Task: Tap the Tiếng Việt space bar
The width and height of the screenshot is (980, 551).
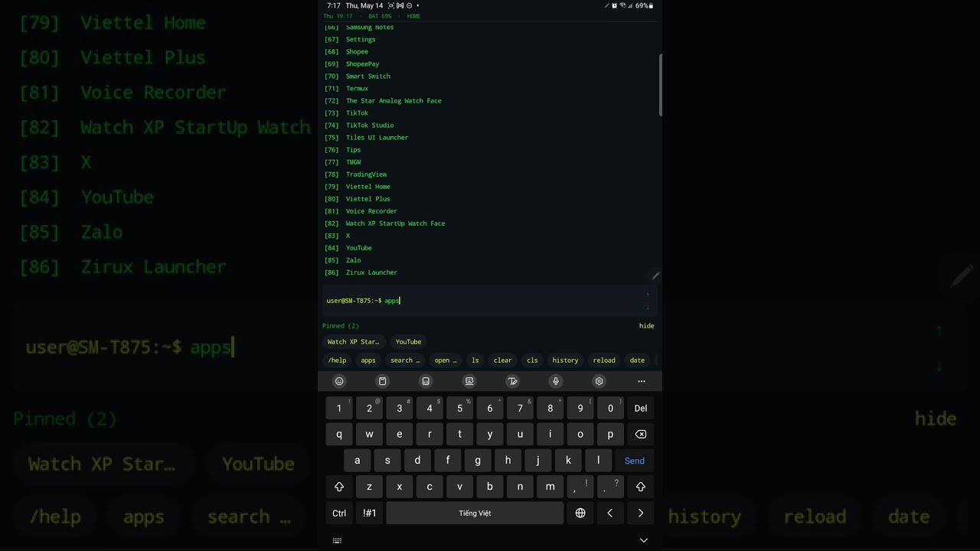Action: (475, 514)
